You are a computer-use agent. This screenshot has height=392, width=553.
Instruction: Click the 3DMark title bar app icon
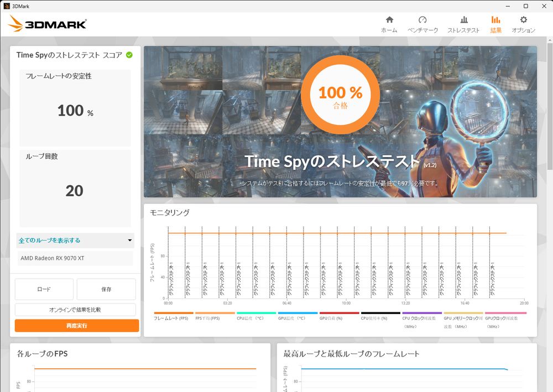tap(6, 6)
